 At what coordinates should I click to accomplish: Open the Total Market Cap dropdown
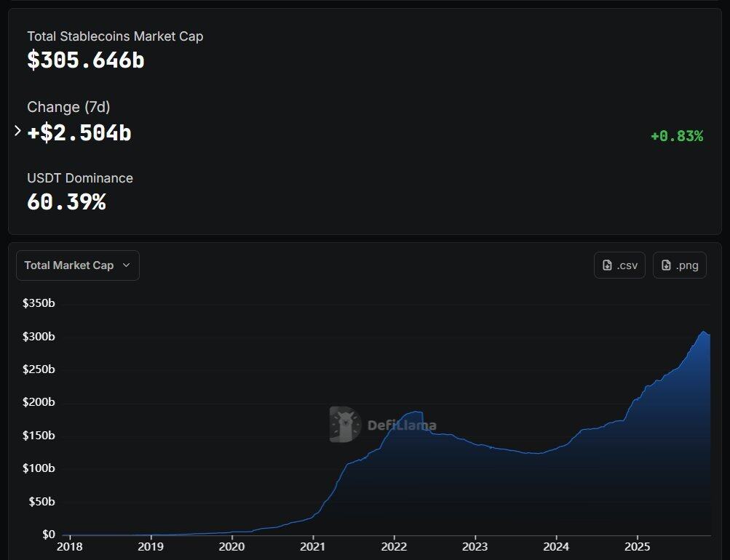coord(77,265)
